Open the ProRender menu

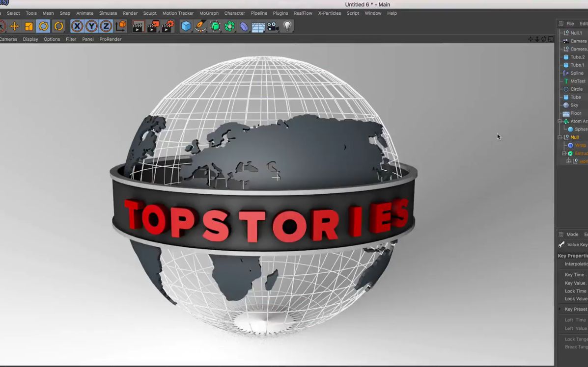tap(110, 39)
